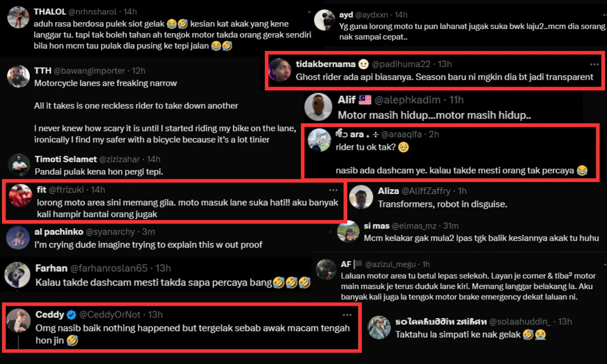Open the 14h timestamp on ayd's tweet

click(x=401, y=15)
